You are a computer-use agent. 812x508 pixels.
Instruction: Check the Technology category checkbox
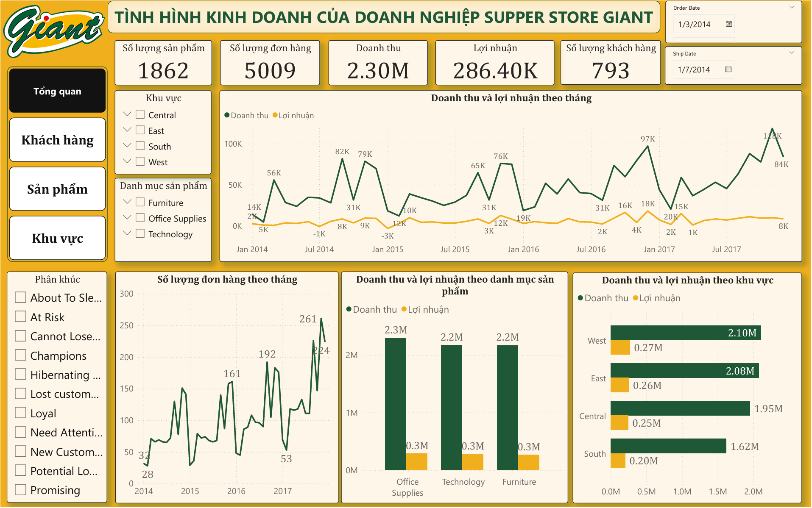(140, 233)
